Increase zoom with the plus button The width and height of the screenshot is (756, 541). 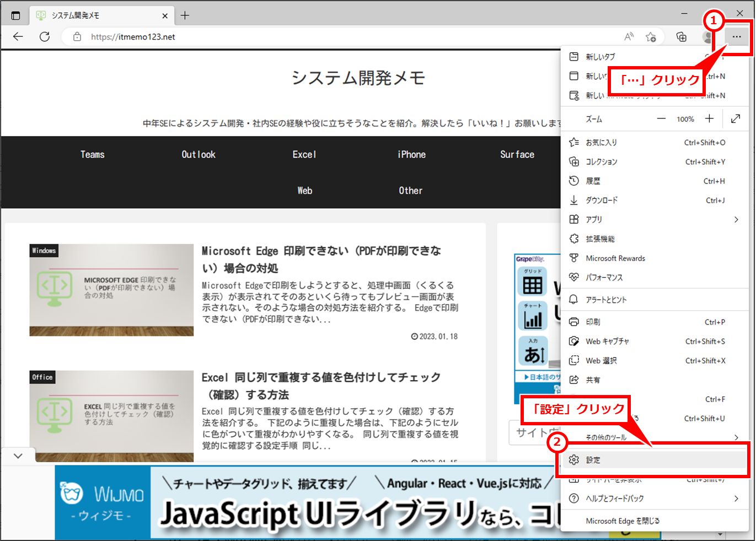pos(710,119)
